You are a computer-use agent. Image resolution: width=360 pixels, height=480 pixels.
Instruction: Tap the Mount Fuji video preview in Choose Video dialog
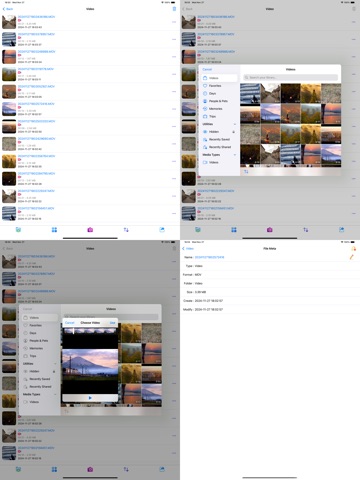[90, 365]
